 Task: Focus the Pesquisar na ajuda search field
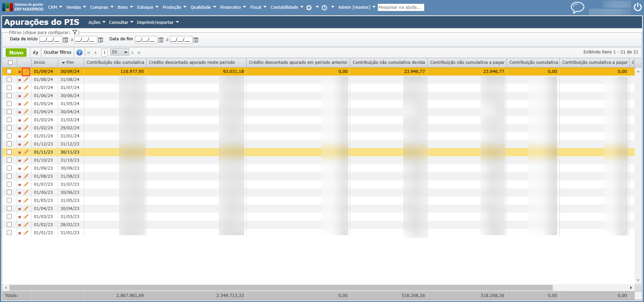[x=401, y=7]
